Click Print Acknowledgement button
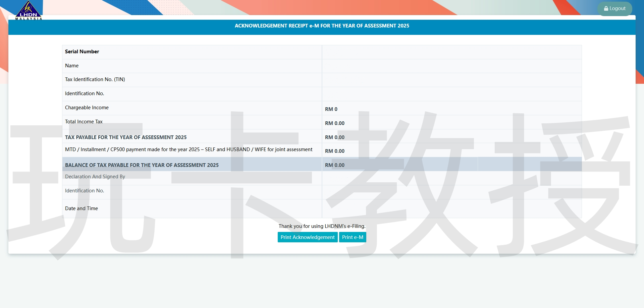The image size is (644, 308). tap(308, 237)
